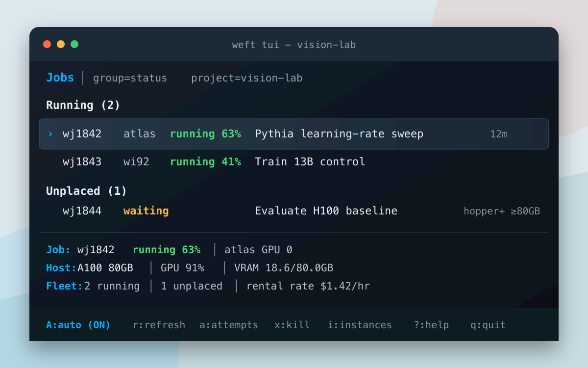Click the yellow macOS minimize button
The width and height of the screenshot is (588, 368).
click(61, 44)
